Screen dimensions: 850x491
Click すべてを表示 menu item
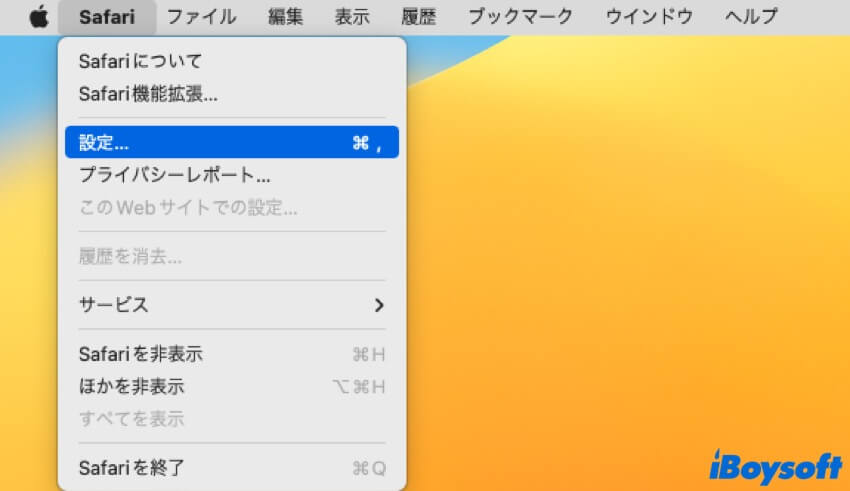click(x=232, y=419)
